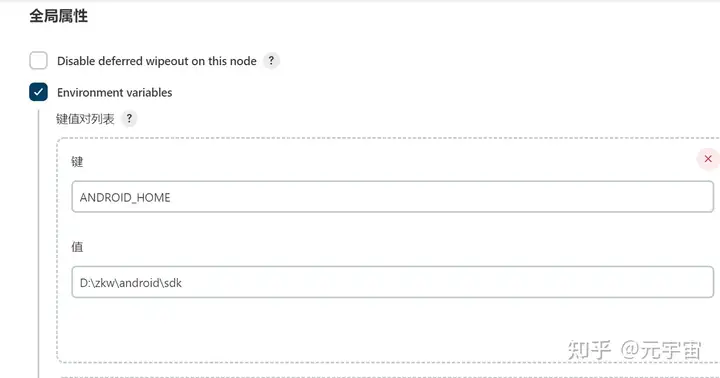Select the 键值对列表 label
Viewport: 720px width, 378px height.
(85, 119)
